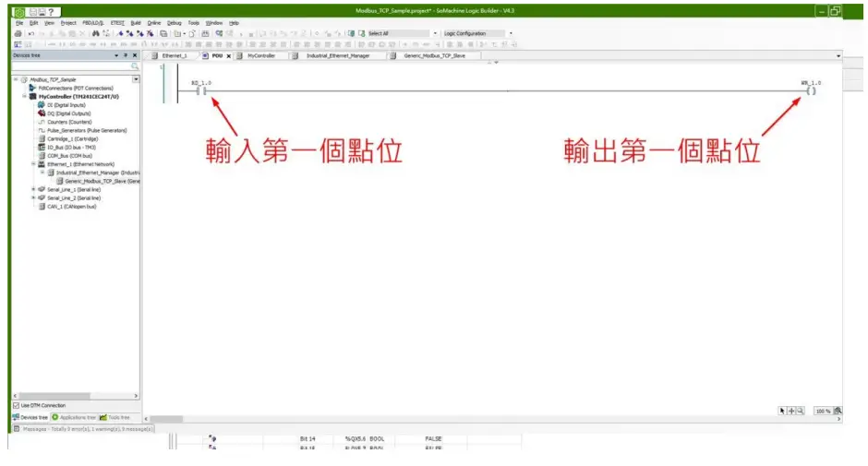Expand the Serial_Line_1 node
Image resolution: width=868 pixels, height=466 pixels.
click(x=33, y=189)
